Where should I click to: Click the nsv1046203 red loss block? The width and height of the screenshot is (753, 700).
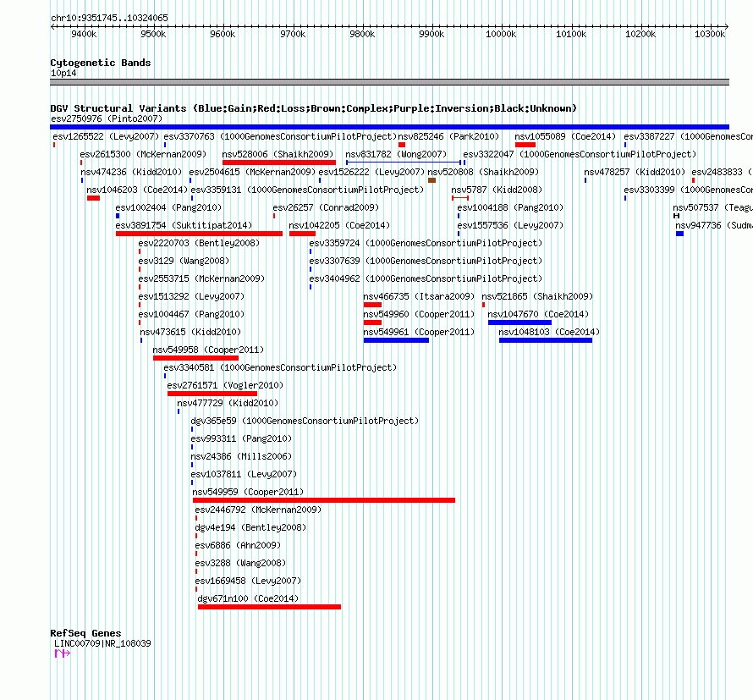(x=94, y=198)
